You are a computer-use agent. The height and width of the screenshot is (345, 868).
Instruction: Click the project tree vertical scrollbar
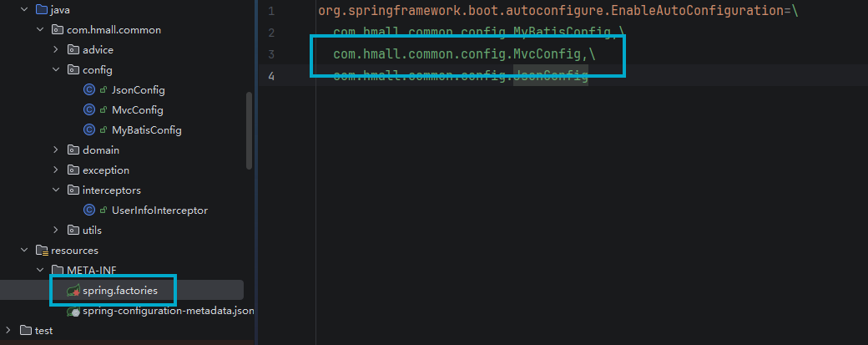249,130
